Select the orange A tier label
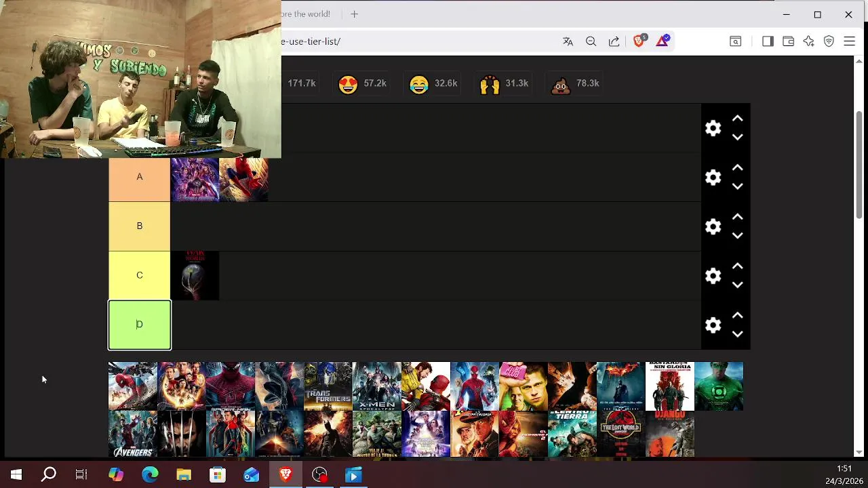Screen dimensions: 868x488 click(x=140, y=177)
